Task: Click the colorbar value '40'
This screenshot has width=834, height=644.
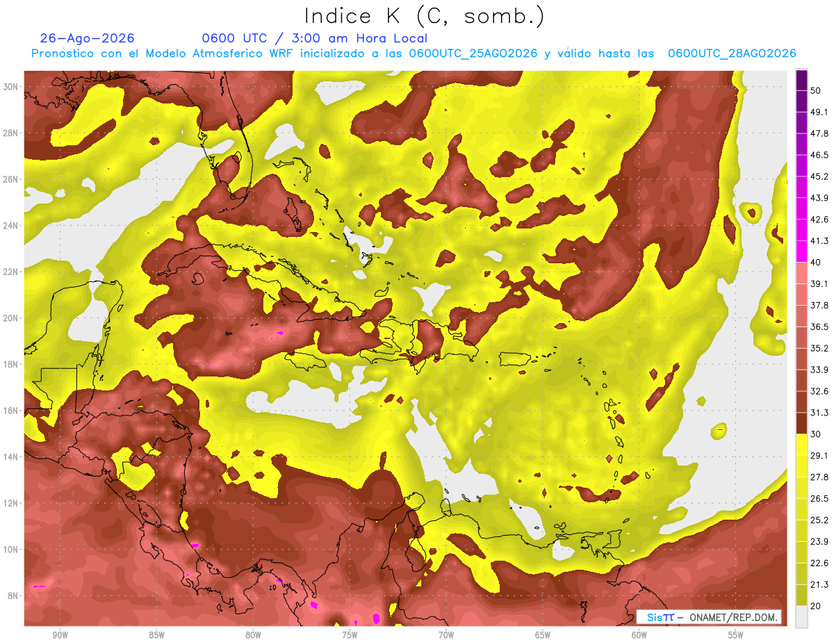Action: click(816, 263)
